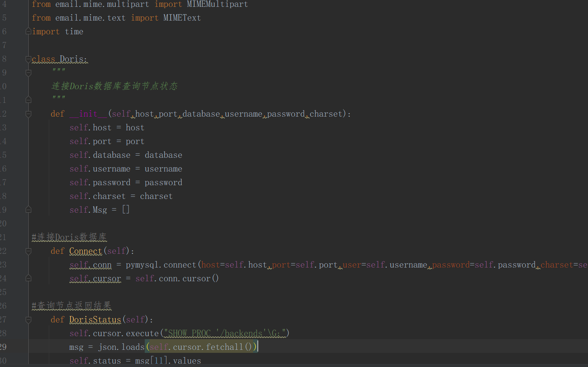Click the comment '#查询节点返回结果'

pos(72,306)
